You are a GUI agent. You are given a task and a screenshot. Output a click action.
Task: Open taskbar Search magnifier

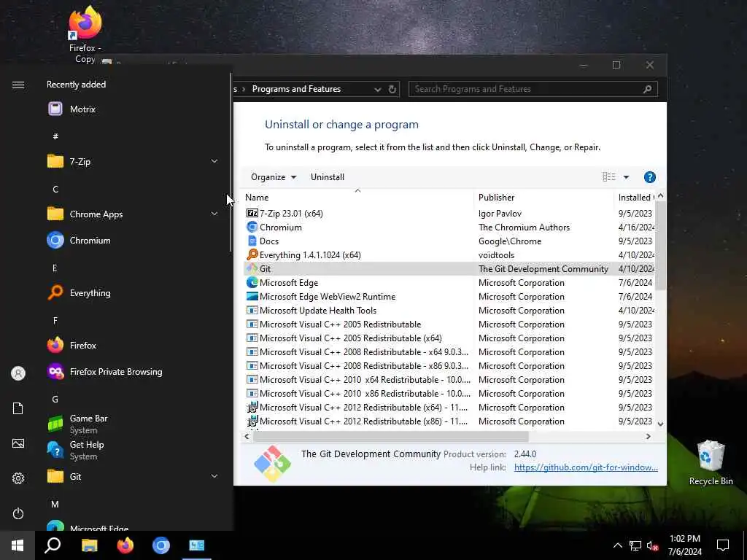[53, 545]
